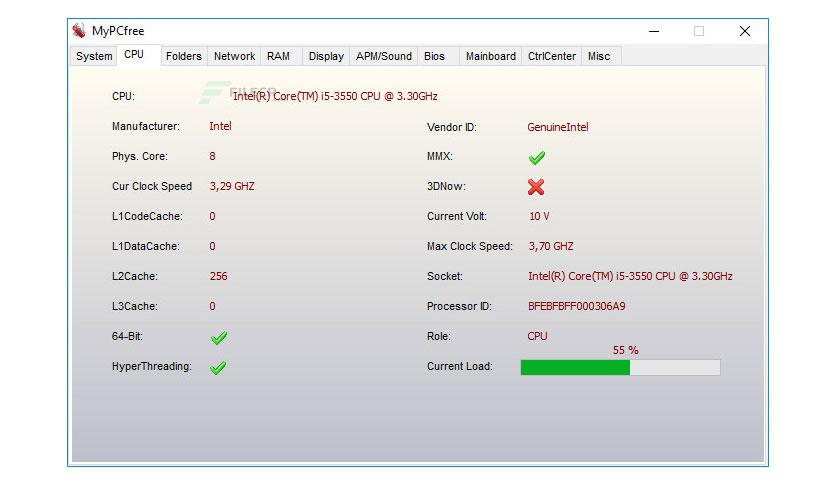Click the 55 % load value

[625, 350]
